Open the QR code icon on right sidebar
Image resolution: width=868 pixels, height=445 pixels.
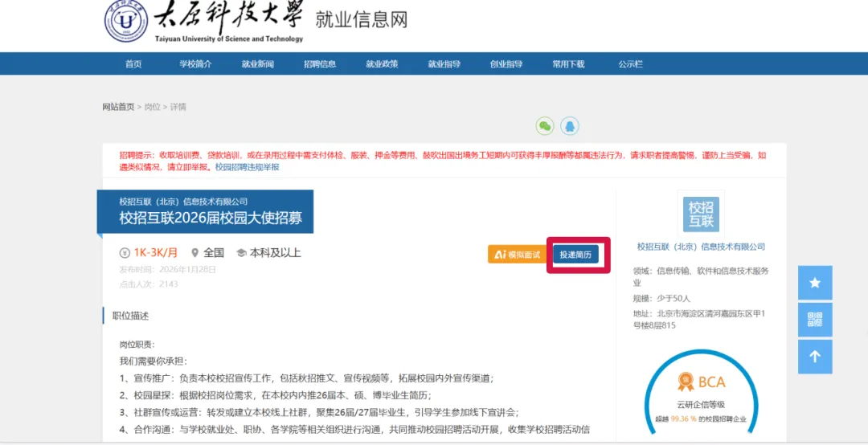815,320
